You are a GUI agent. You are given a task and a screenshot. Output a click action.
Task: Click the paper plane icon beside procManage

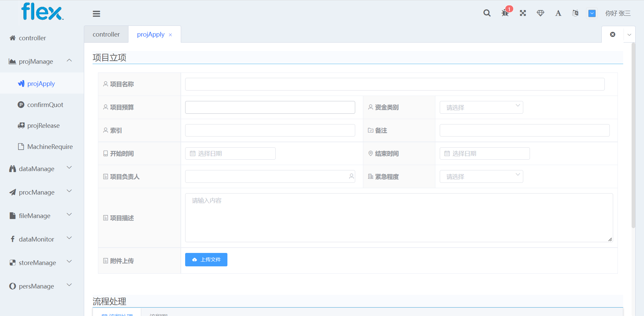(x=12, y=192)
